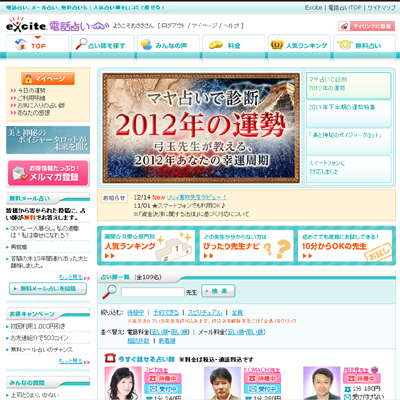Click the 新着順 sort link

[x=167, y=341]
